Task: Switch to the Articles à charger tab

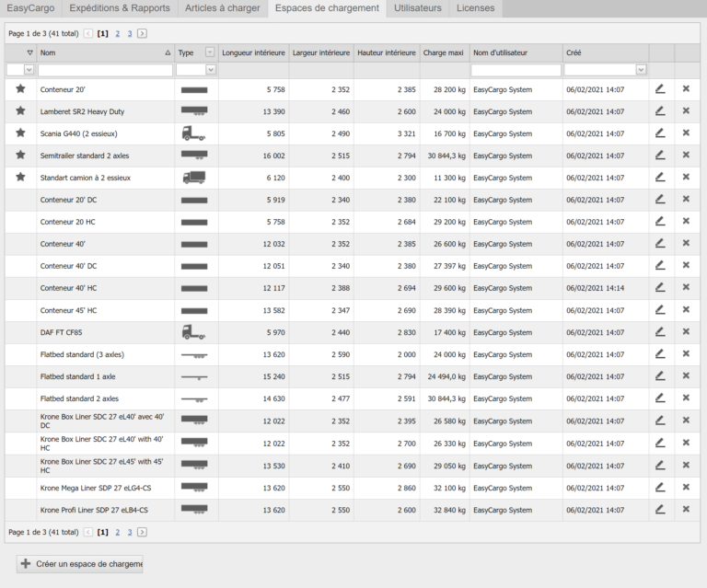Action: 222,8
